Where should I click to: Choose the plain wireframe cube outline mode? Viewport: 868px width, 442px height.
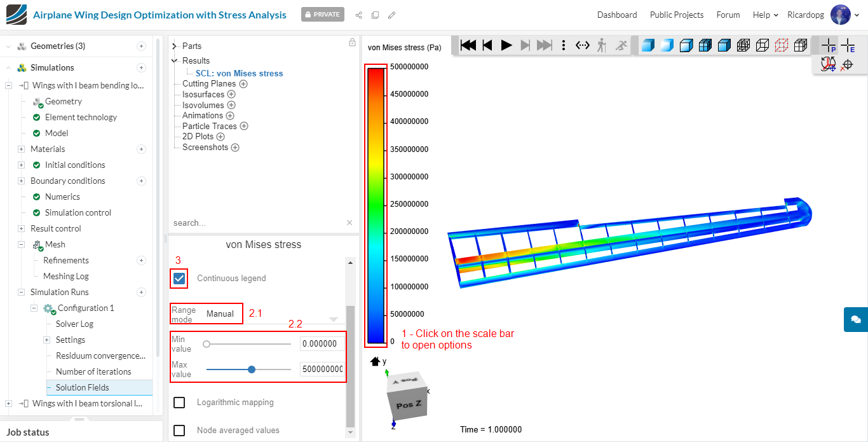pos(763,45)
